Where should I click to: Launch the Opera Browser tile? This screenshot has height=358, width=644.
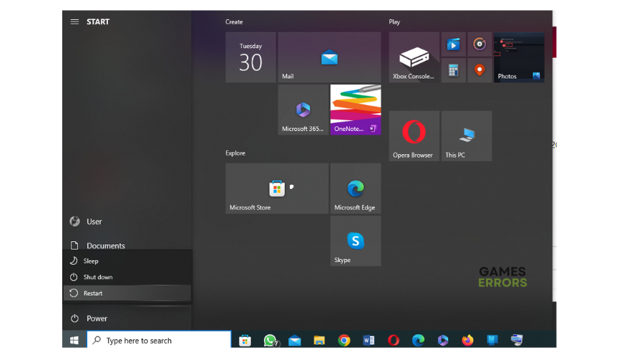point(414,136)
